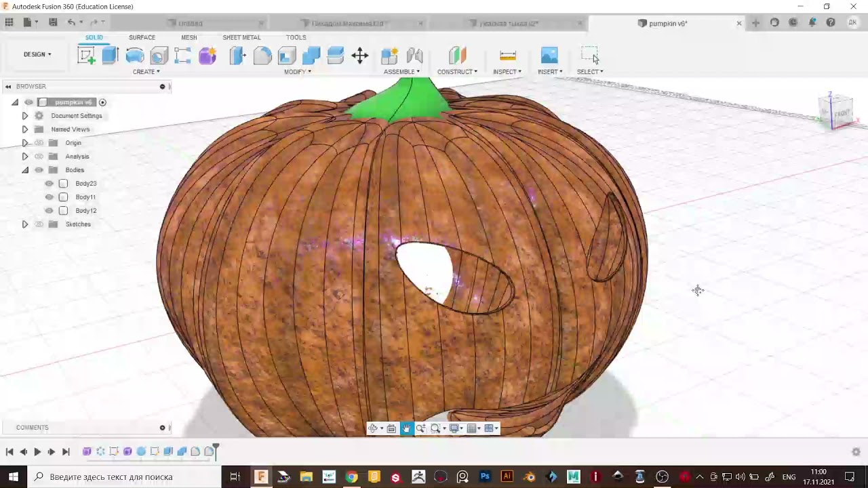Toggle visibility of pumpkin v6 component
Image resolution: width=868 pixels, height=488 pixels.
[x=28, y=102]
